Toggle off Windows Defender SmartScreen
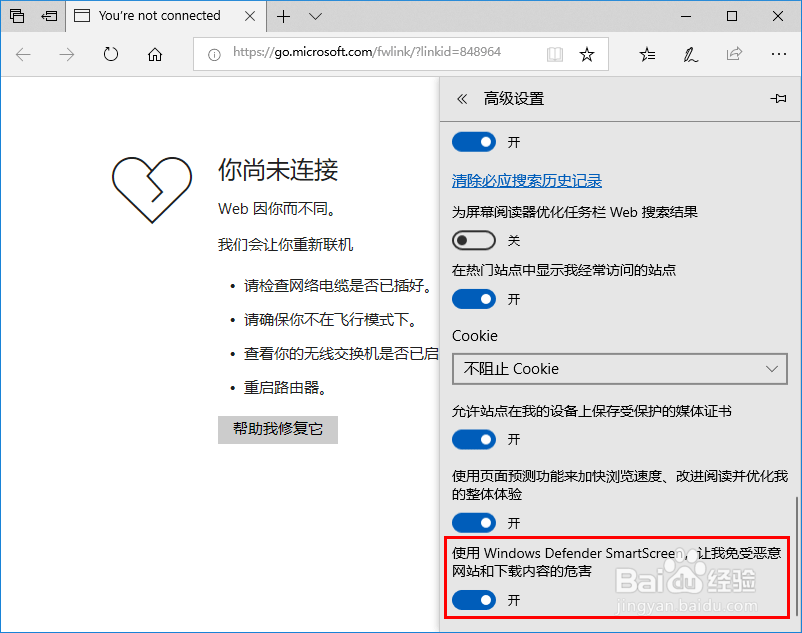This screenshot has width=802, height=633. (473, 600)
